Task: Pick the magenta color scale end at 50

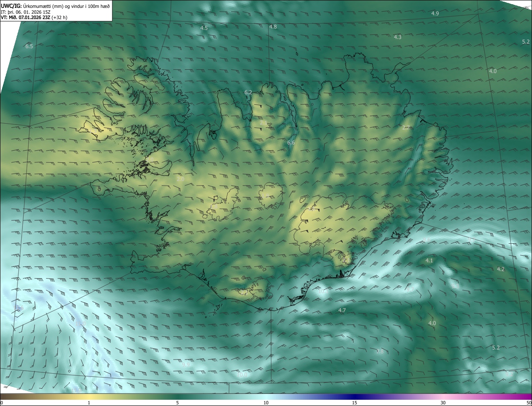Action: point(528,396)
